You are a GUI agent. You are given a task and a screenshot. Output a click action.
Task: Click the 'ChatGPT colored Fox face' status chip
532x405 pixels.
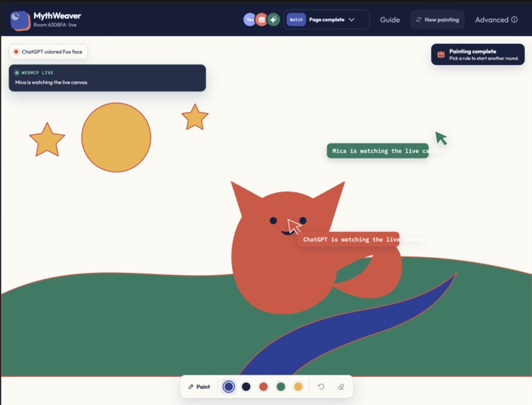[48, 52]
